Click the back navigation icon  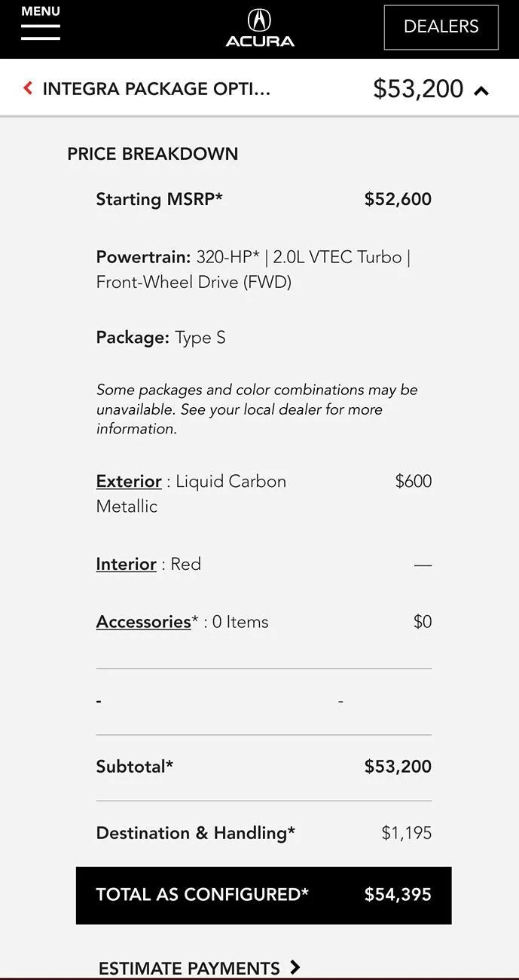coord(26,87)
